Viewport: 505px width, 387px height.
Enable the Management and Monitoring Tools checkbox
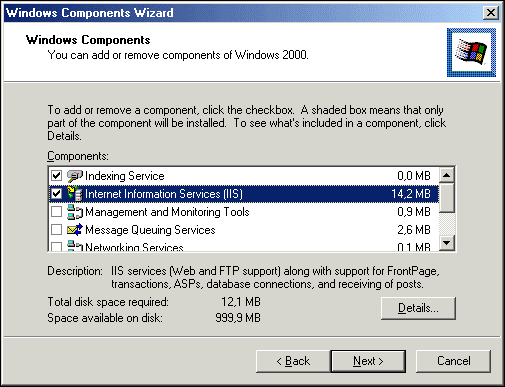point(56,211)
